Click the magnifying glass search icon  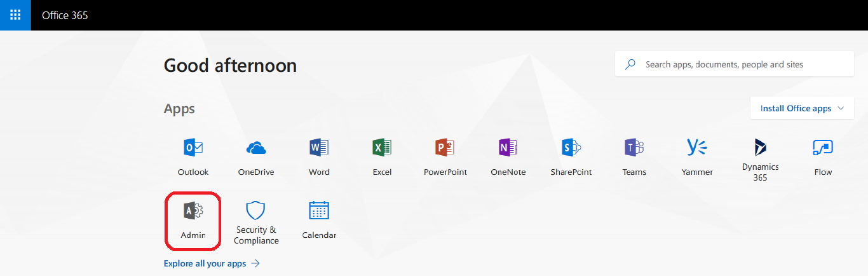coord(630,64)
